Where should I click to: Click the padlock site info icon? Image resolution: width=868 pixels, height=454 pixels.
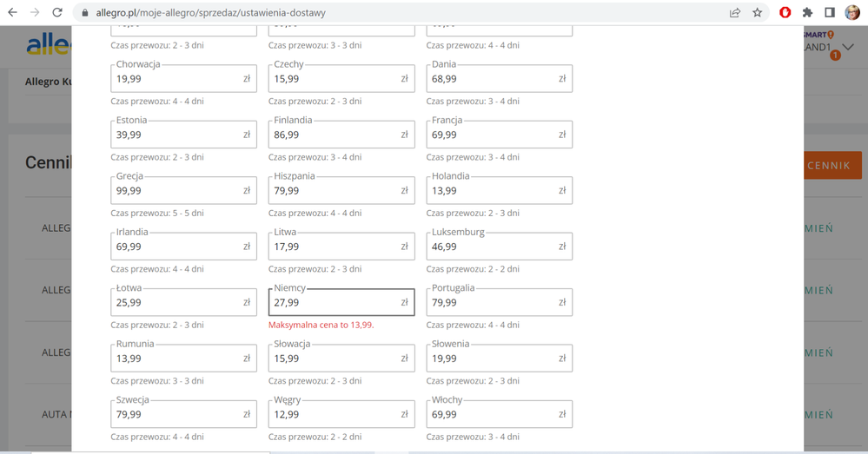coord(84,13)
